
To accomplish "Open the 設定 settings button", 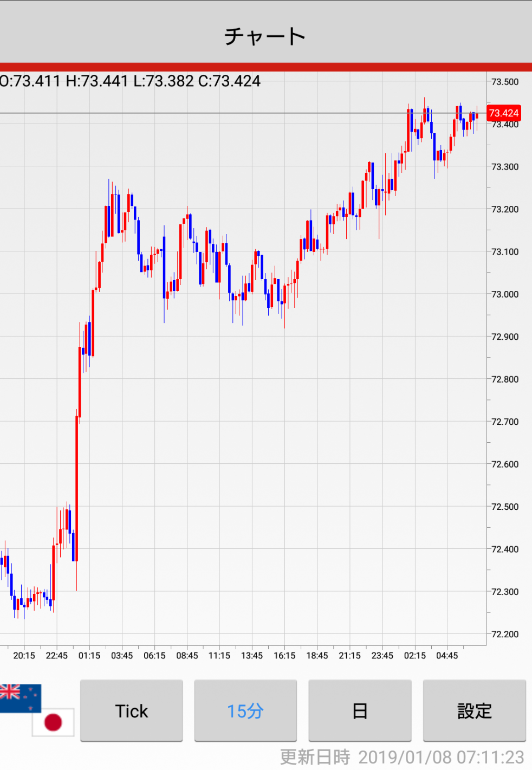I will pyautogui.click(x=474, y=710).
